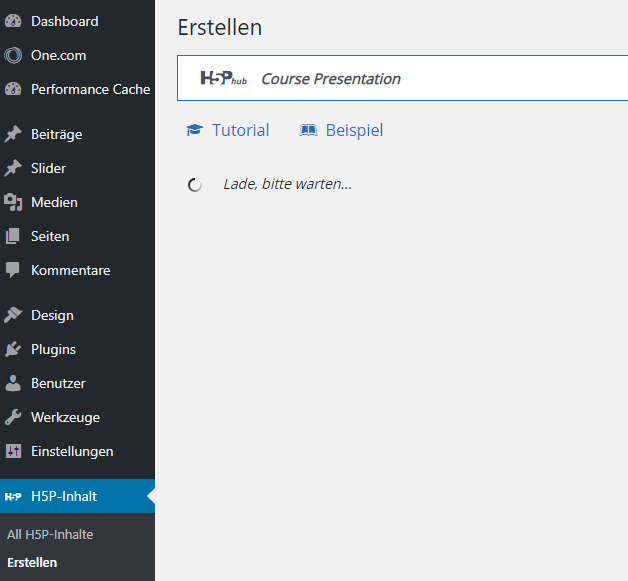
Task: Open Beiträge in the sidebar
Action: [77, 134]
